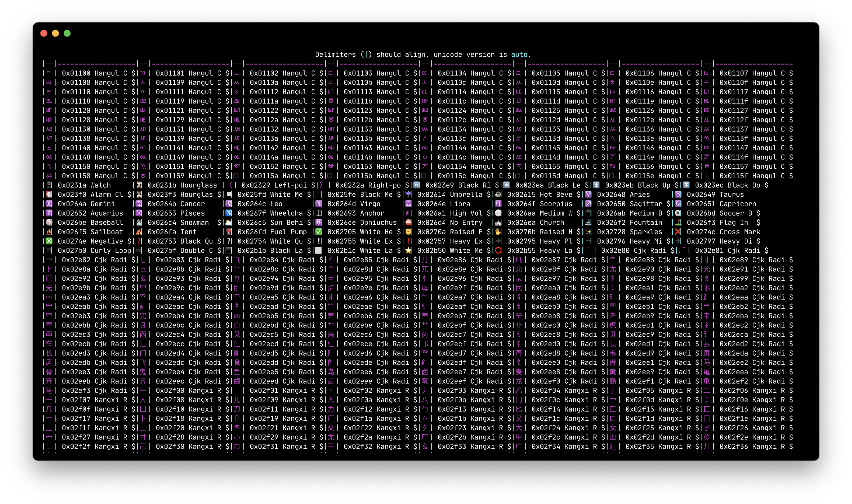Select the Tent emoji at 0x026fa
The width and height of the screenshot is (852, 504).
138,232
